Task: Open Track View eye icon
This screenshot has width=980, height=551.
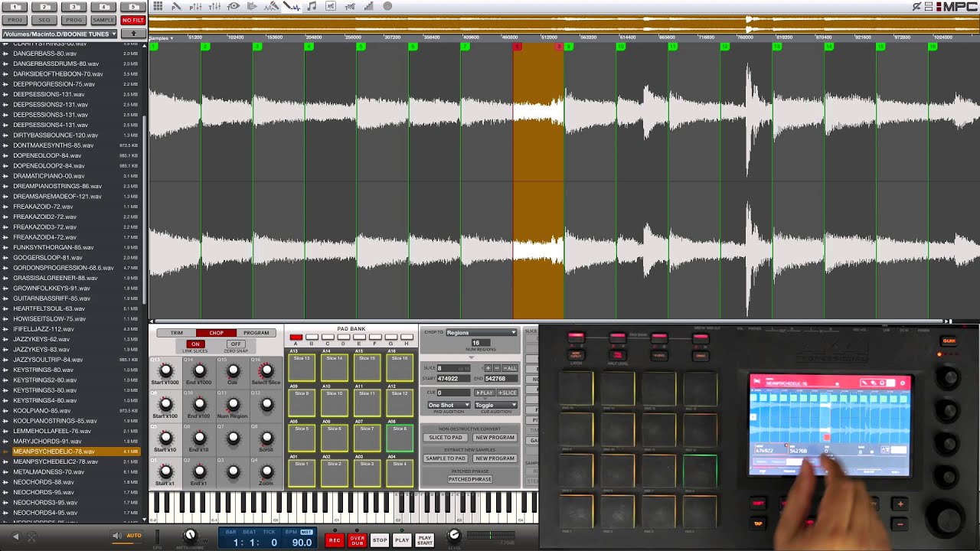Action: coord(234,6)
